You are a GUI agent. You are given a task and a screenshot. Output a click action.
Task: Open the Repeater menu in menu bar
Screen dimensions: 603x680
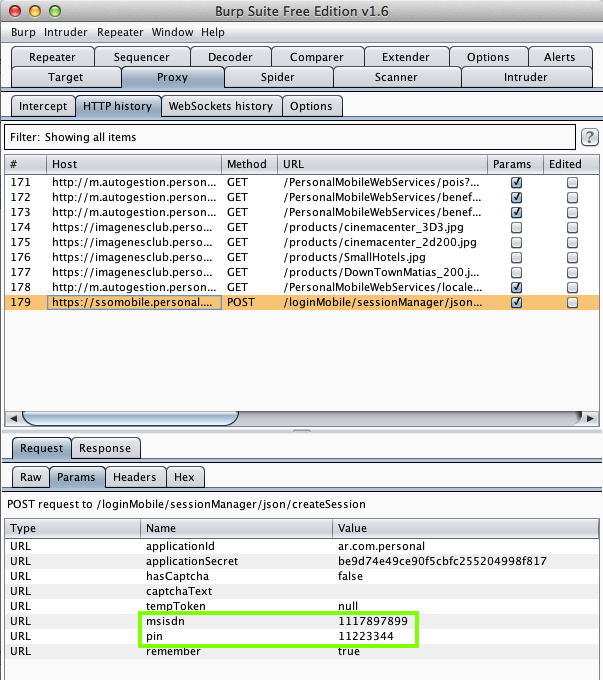120,33
